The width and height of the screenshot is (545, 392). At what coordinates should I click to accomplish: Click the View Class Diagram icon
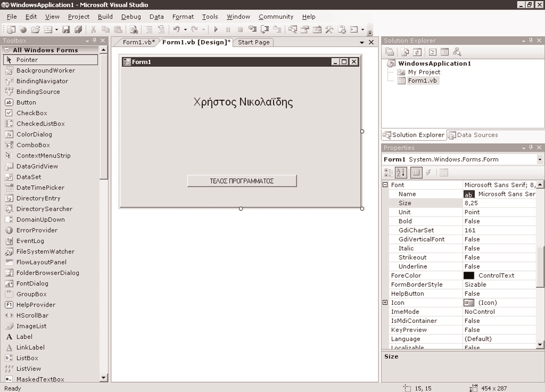pyautogui.click(x=457, y=52)
